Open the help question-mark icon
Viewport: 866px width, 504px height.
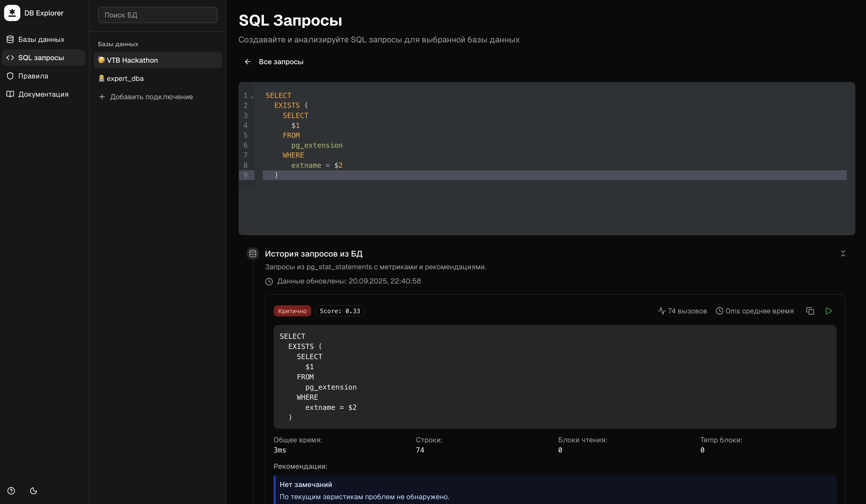pos(11,491)
